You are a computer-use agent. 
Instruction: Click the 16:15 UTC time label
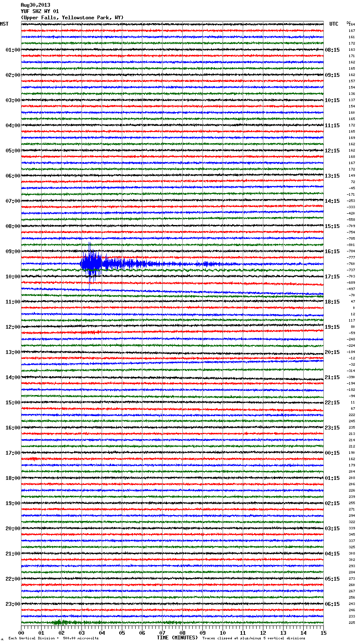pyautogui.click(x=332, y=251)
